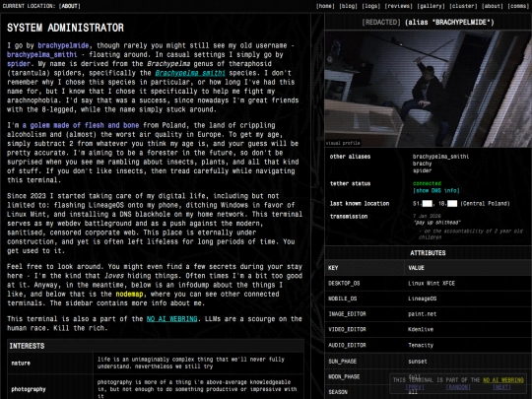
Task: Click the NO AI WEBRING link in the paragraph
Action: click(x=171, y=319)
